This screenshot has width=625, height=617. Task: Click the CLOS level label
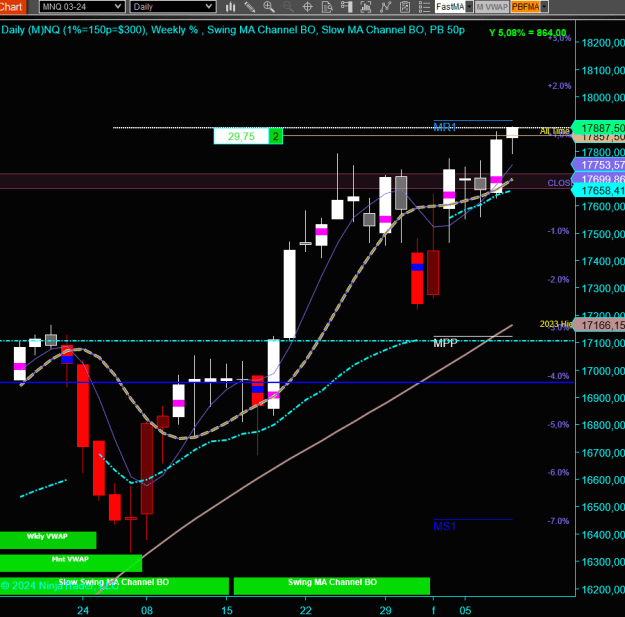[x=560, y=183]
